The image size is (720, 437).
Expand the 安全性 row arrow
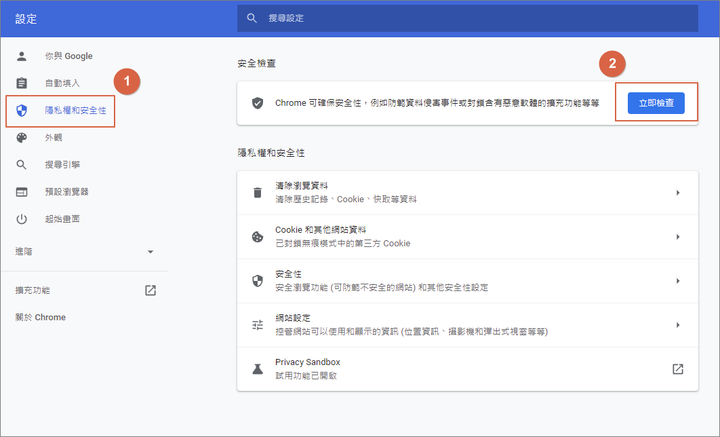(677, 280)
